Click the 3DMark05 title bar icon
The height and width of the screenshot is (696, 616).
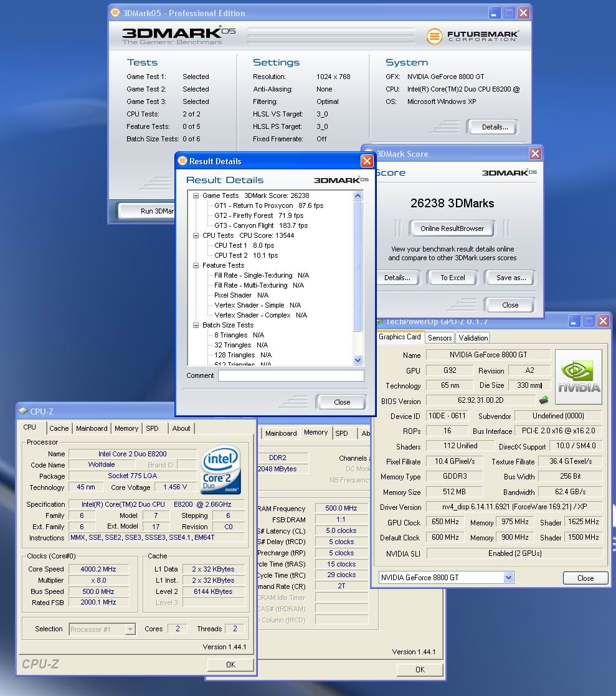click(x=115, y=13)
